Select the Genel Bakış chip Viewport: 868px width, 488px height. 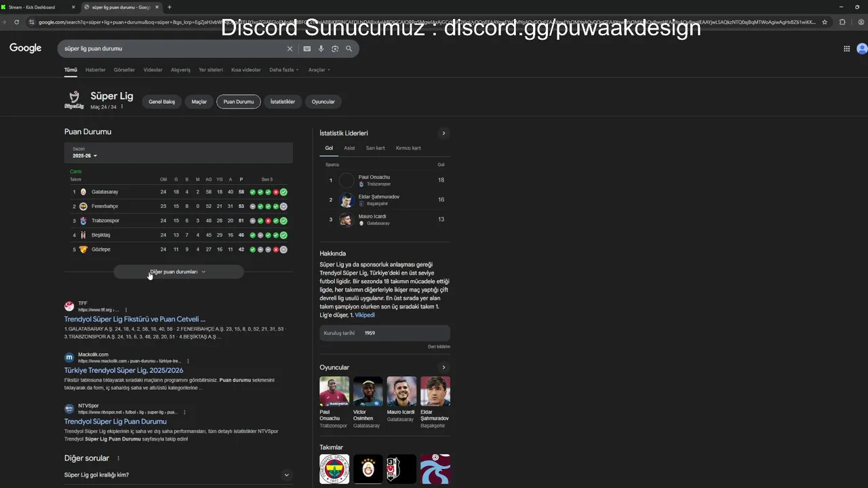(x=162, y=102)
